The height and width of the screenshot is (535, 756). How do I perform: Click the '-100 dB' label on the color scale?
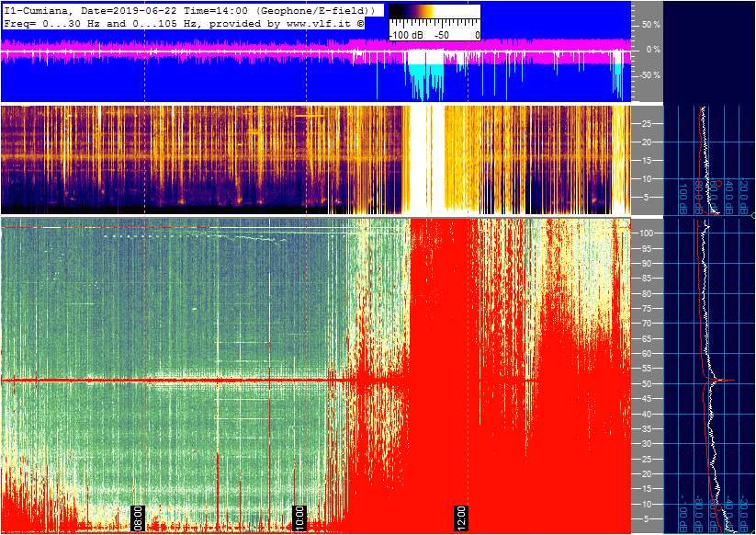coord(405,35)
